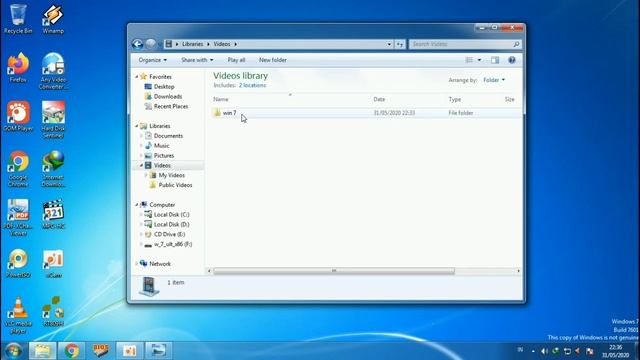The image size is (640, 360).
Task: Expand the Network tree node
Action: pos(137,264)
